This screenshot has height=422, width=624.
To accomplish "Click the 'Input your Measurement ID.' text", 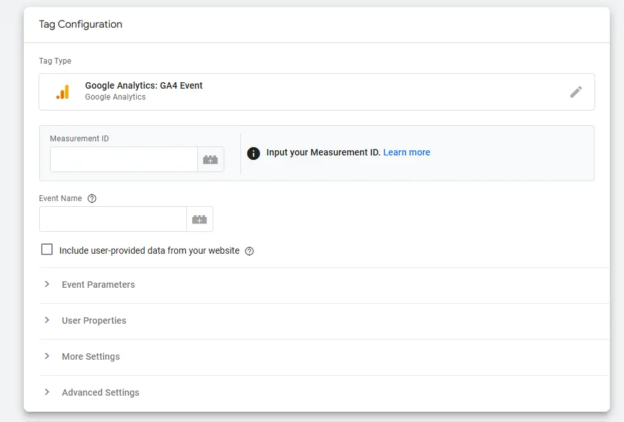I will [323, 152].
